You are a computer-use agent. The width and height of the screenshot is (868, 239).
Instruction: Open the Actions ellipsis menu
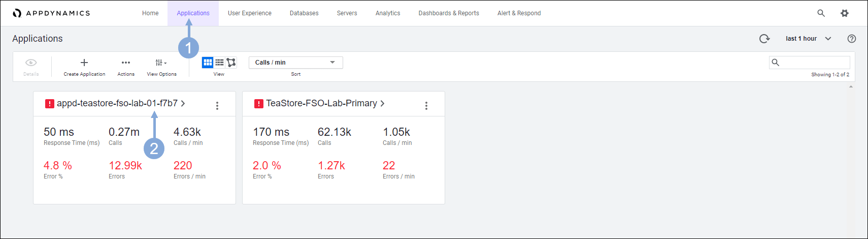click(126, 63)
